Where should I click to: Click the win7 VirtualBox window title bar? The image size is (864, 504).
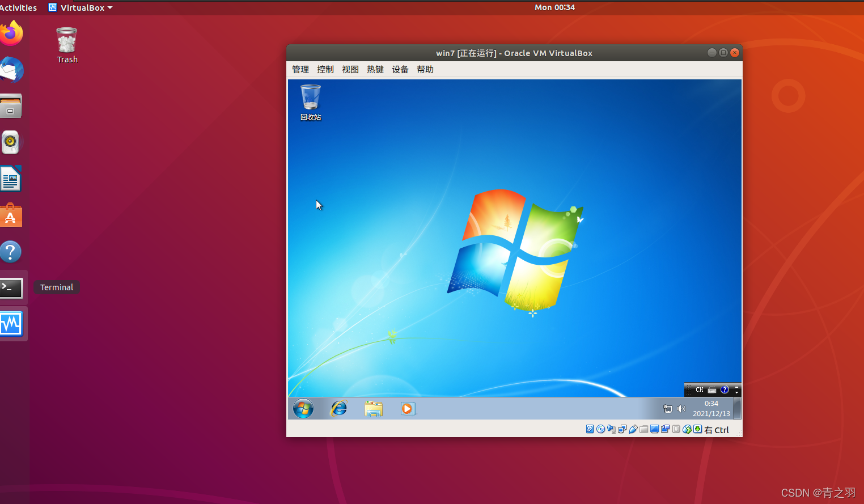click(x=514, y=53)
